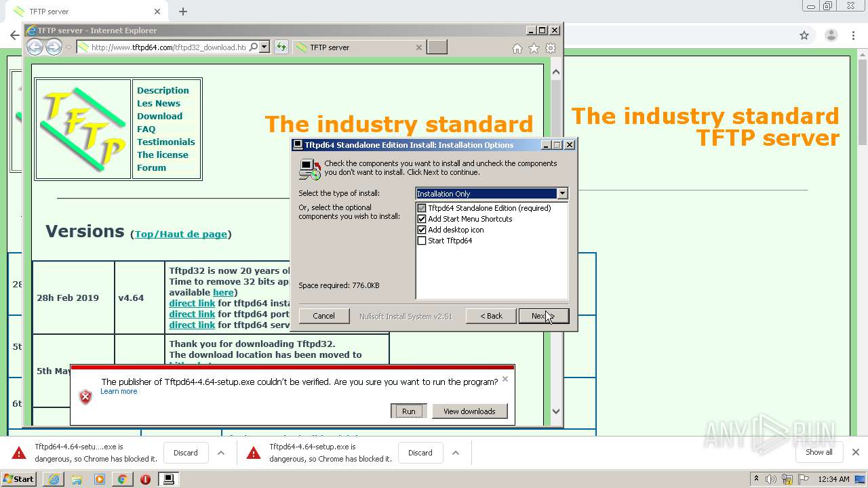The height and width of the screenshot is (488, 868).
Task: Open the Description menu link
Action: point(163,90)
